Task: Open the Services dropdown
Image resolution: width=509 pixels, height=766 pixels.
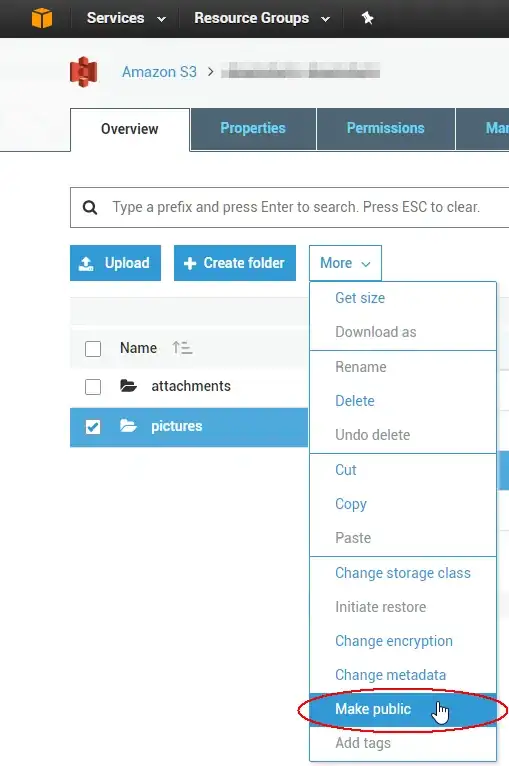Action: [126, 18]
